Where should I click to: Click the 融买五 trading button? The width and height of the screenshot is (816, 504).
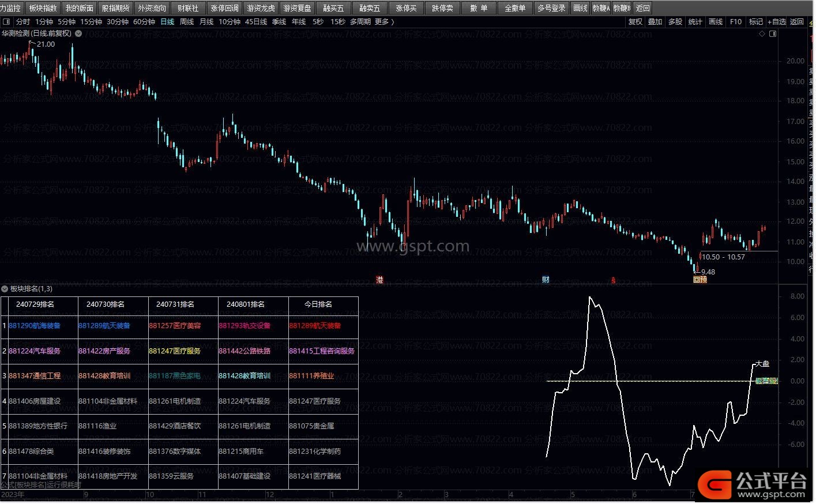click(x=333, y=8)
